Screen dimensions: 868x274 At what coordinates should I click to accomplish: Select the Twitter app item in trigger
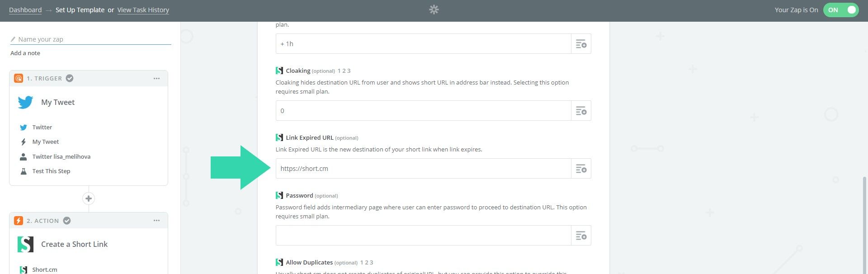click(42, 128)
